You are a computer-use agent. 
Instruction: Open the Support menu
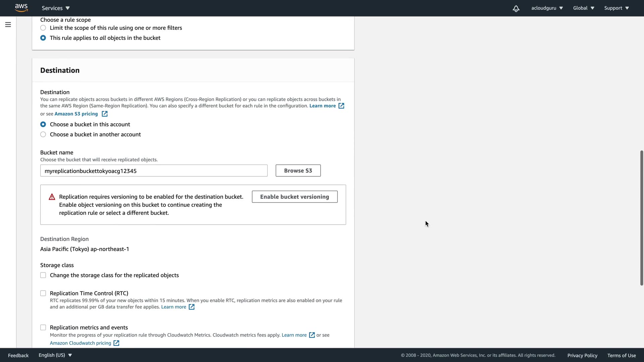tap(616, 8)
